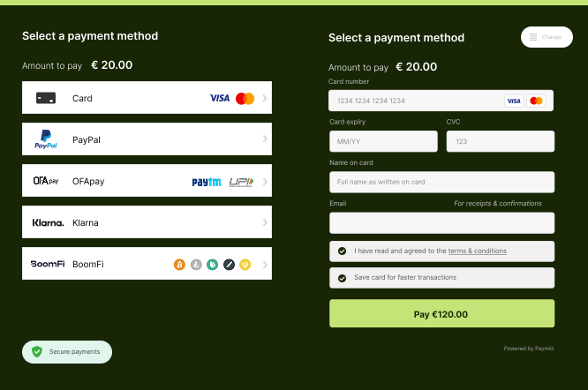Click the Change button
The height and width of the screenshot is (390, 588).
pos(547,37)
